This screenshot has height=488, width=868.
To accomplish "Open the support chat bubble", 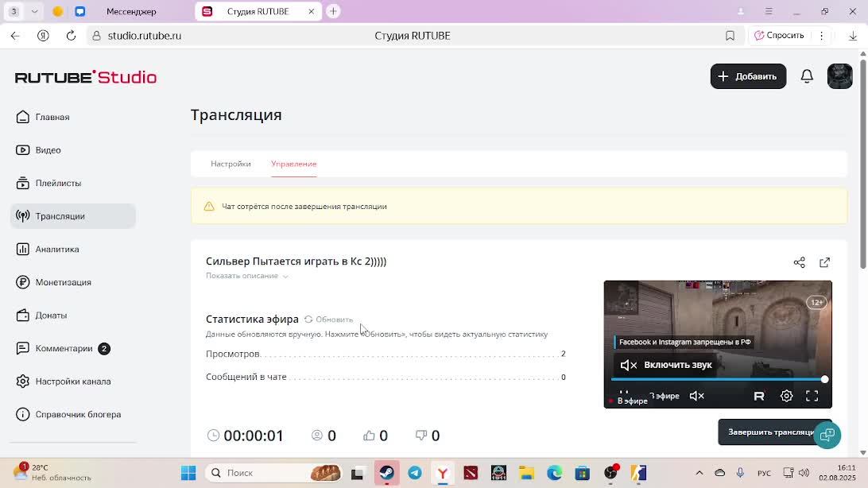I will tap(827, 435).
